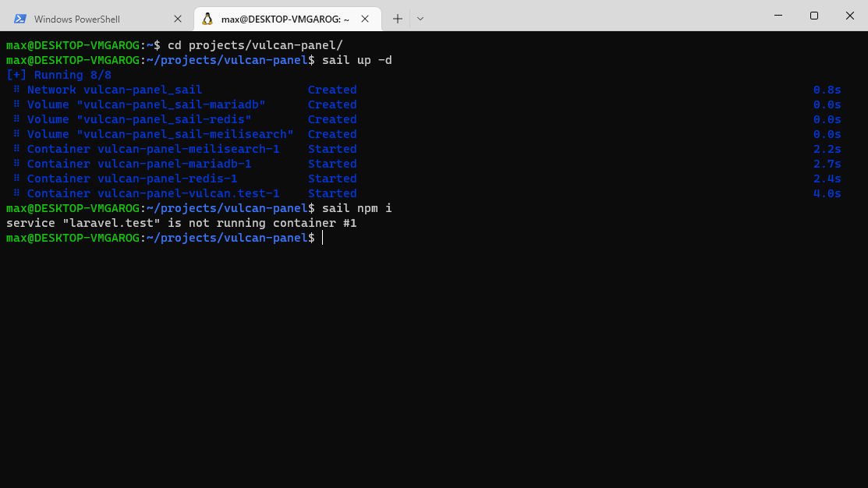Screen dimensions: 868x488
Task: Click the Linux penguin icon in second tab
Action: click(x=207, y=19)
